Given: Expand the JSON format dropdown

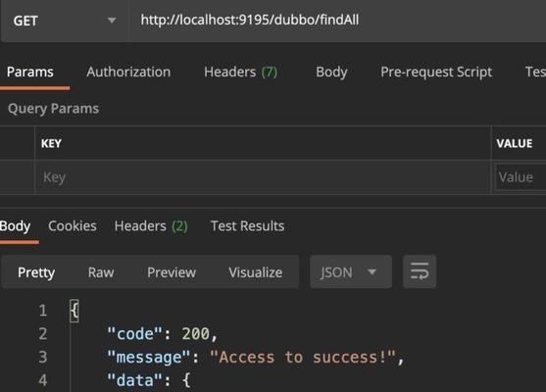Looking at the screenshot, I should pos(351,271).
